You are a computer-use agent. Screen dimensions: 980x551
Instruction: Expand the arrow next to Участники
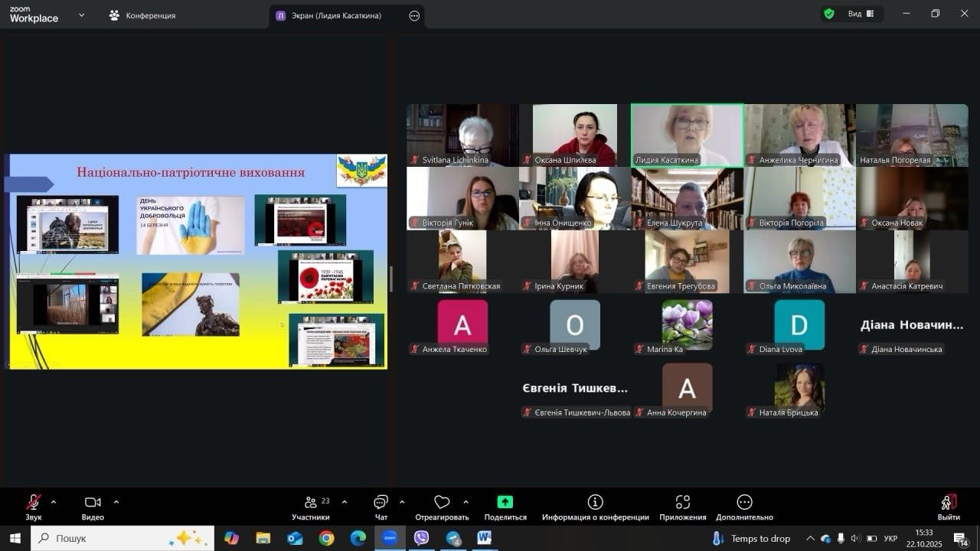point(345,502)
